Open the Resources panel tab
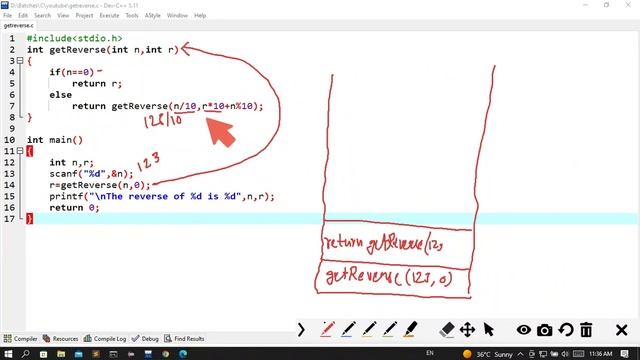 coord(60,339)
